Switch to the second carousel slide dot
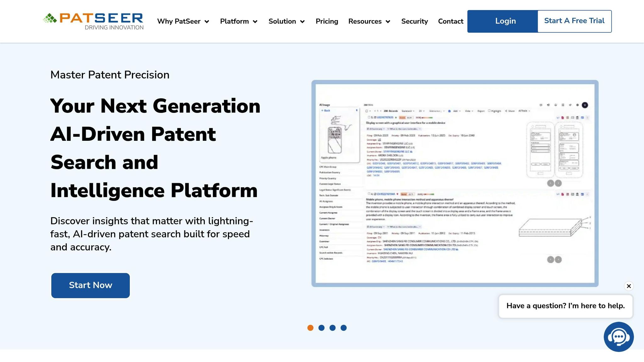The image size is (644, 362). pos(321,328)
